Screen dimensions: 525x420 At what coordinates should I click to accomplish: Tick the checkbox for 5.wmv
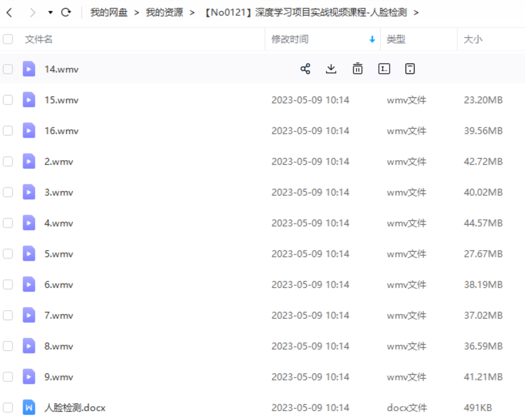[8, 254]
